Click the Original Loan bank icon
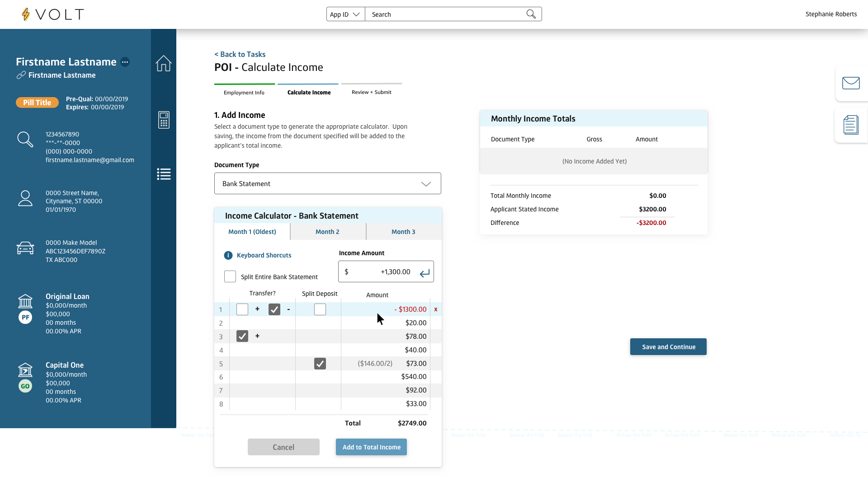Image resolution: width=868 pixels, height=486 pixels. coord(25,301)
